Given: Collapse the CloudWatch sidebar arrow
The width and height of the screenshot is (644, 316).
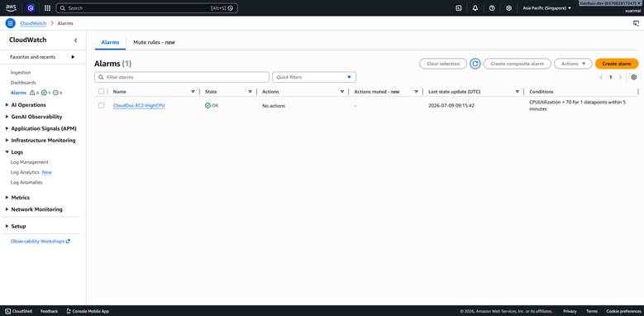Looking at the screenshot, I should (x=75, y=41).
